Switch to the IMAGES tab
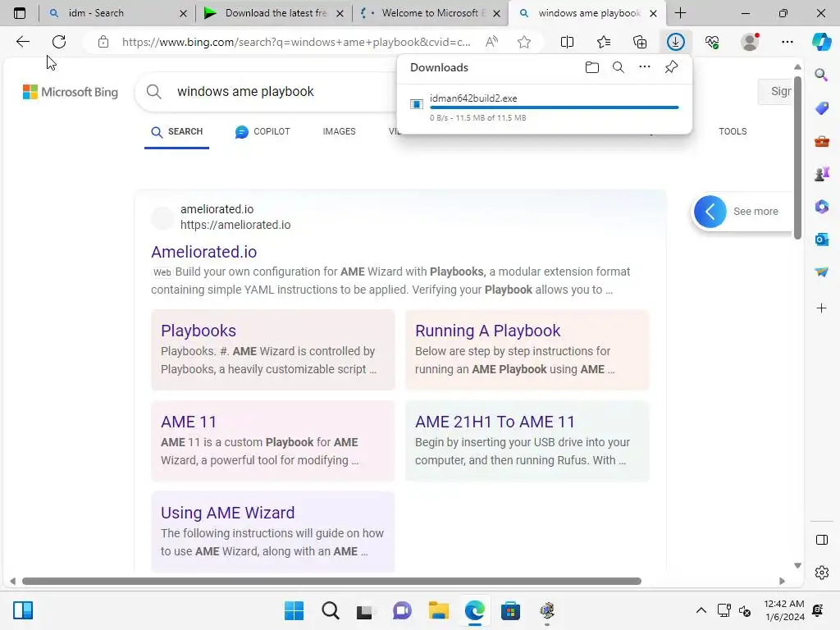840x630 pixels. [339, 132]
